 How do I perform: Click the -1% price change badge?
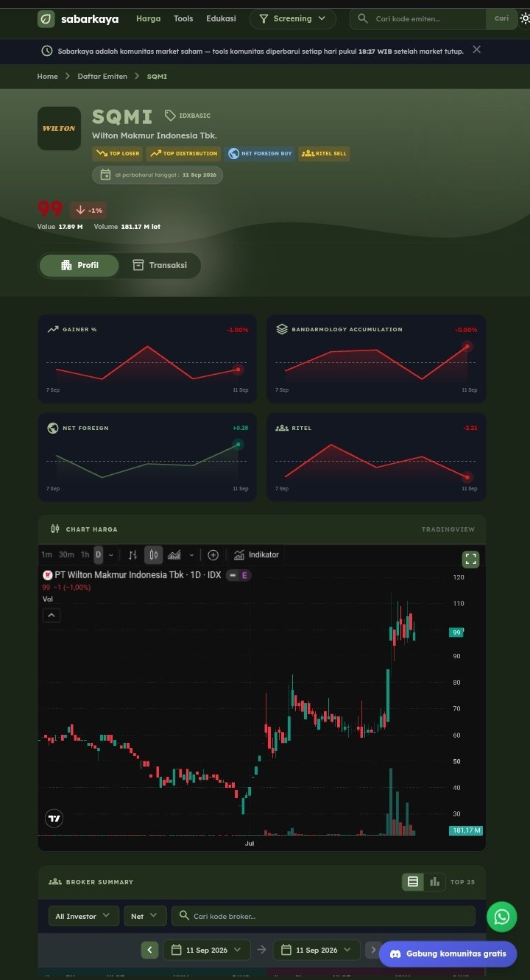tap(88, 210)
